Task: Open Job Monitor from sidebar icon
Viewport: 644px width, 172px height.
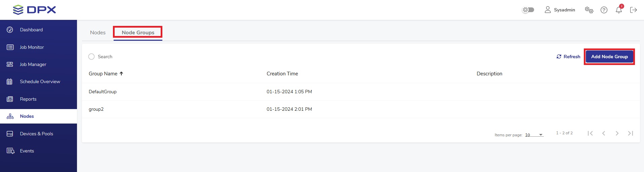Action: (10, 47)
